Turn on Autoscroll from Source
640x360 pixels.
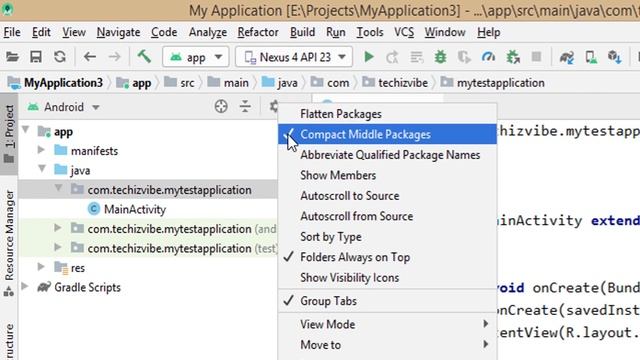click(387, 216)
